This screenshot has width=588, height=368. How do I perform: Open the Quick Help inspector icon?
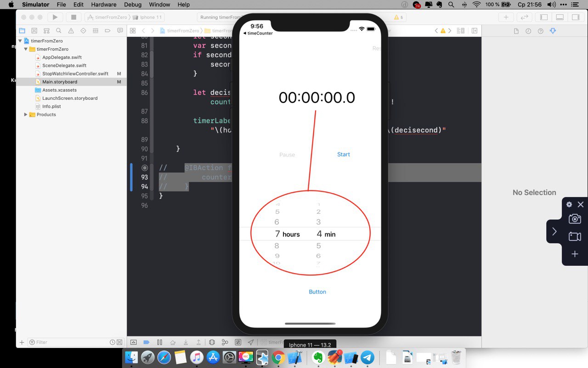point(540,31)
